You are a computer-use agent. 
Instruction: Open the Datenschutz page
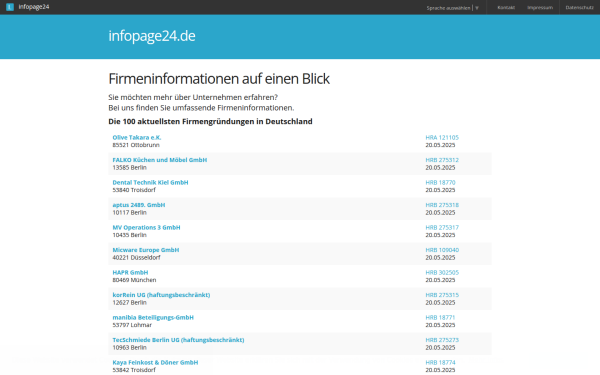tap(579, 7)
